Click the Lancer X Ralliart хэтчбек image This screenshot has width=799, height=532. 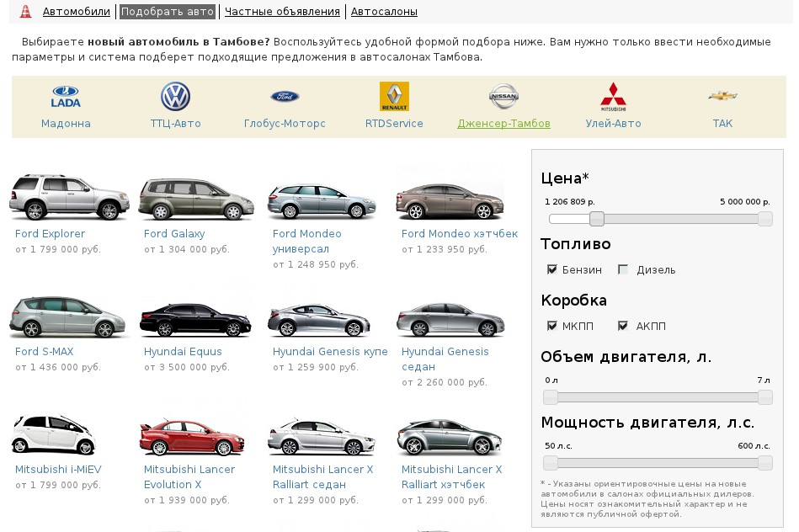[450, 437]
